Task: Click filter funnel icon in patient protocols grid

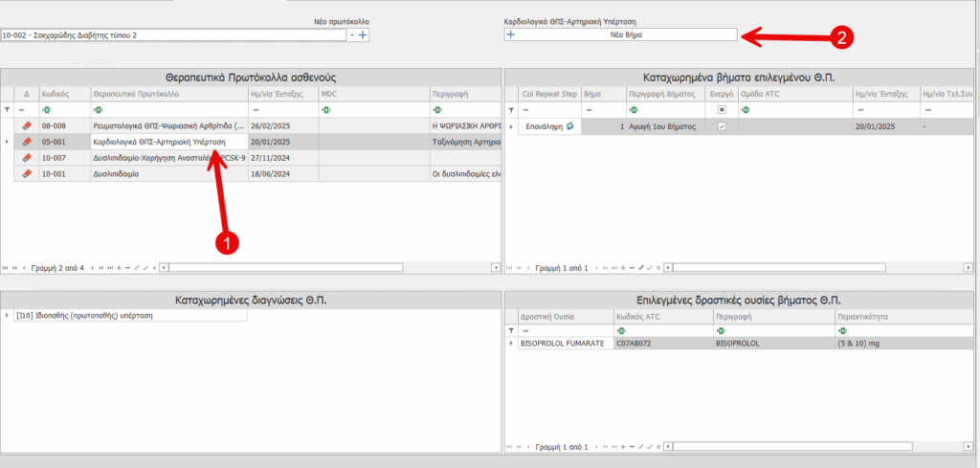Action: pos(7,110)
